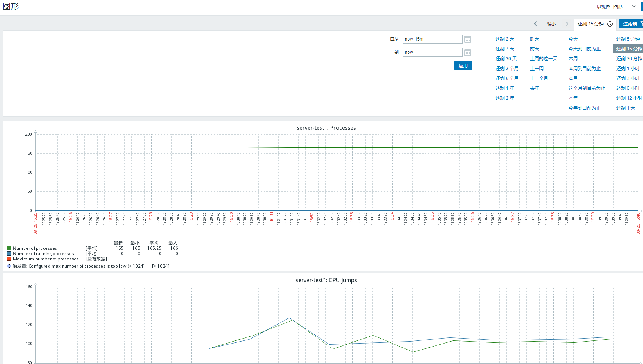
Task: Select 上一个月 time range
Action: (x=539, y=78)
